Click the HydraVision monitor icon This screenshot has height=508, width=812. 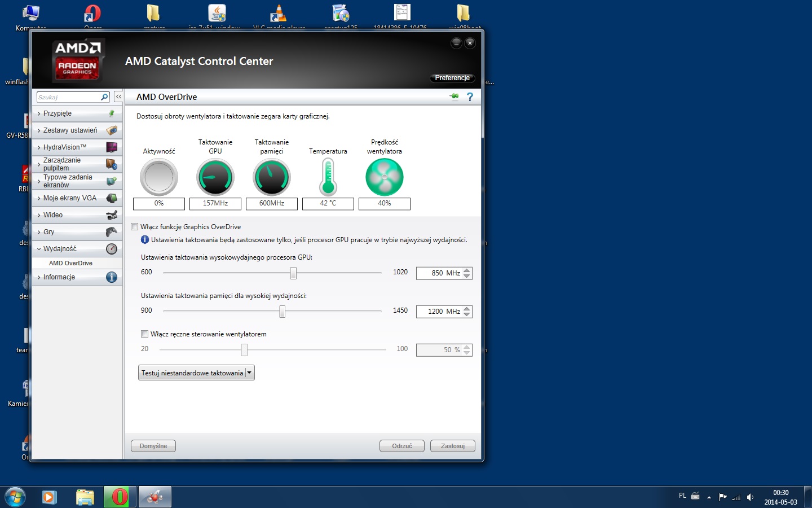pos(112,147)
